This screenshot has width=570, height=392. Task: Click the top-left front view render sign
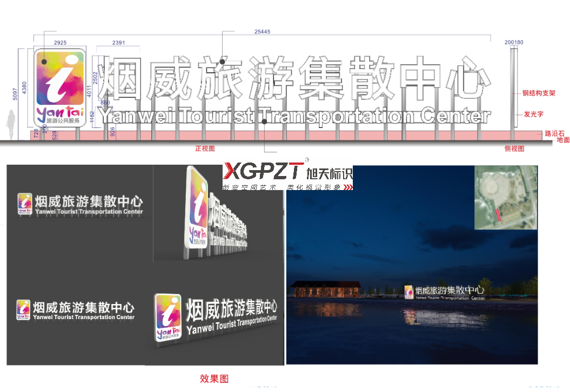tap(80, 204)
